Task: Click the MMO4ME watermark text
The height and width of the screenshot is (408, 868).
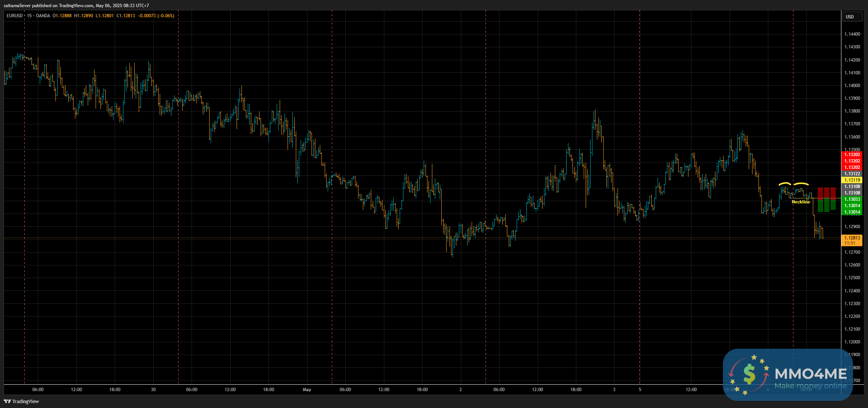Action: [811, 374]
